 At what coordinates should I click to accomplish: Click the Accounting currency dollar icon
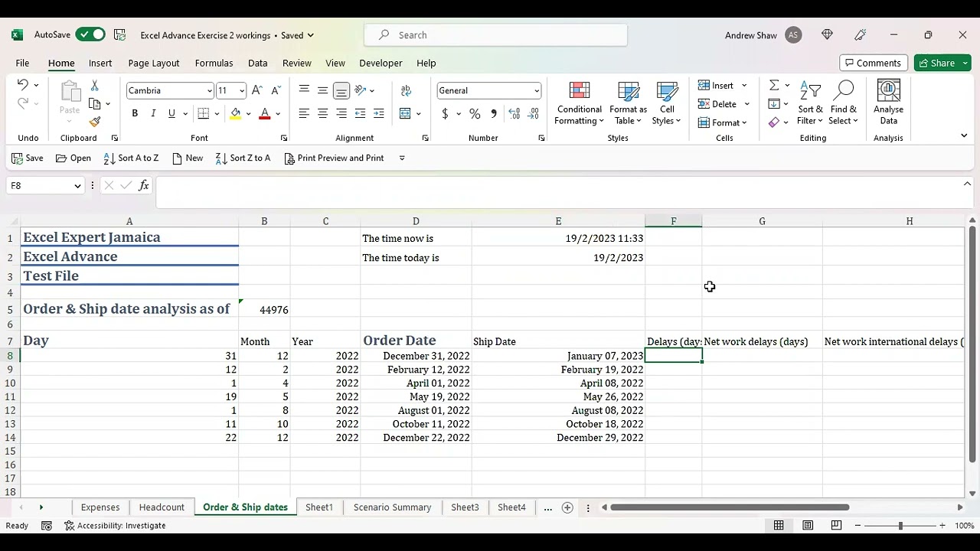[x=445, y=113]
